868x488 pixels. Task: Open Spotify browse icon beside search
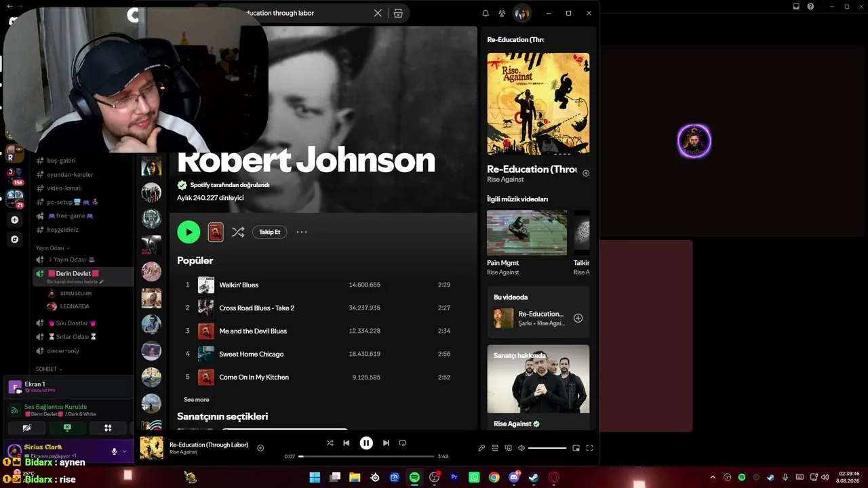tap(398, 13)
